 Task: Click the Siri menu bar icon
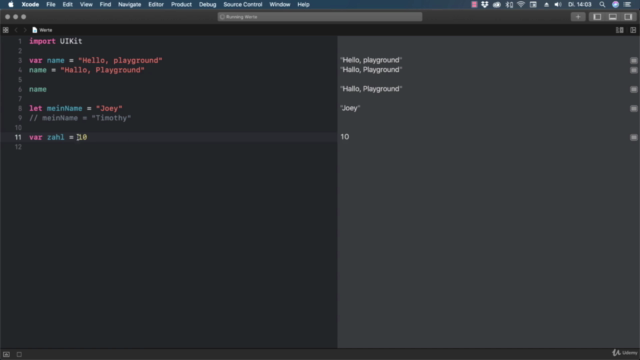(615, 4)
